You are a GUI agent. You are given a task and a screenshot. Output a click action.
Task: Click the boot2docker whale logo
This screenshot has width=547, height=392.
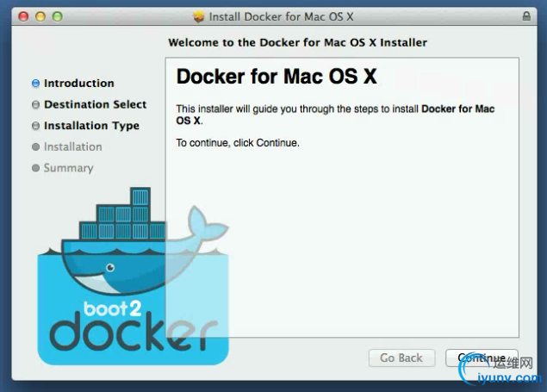[x=133, y=276]
